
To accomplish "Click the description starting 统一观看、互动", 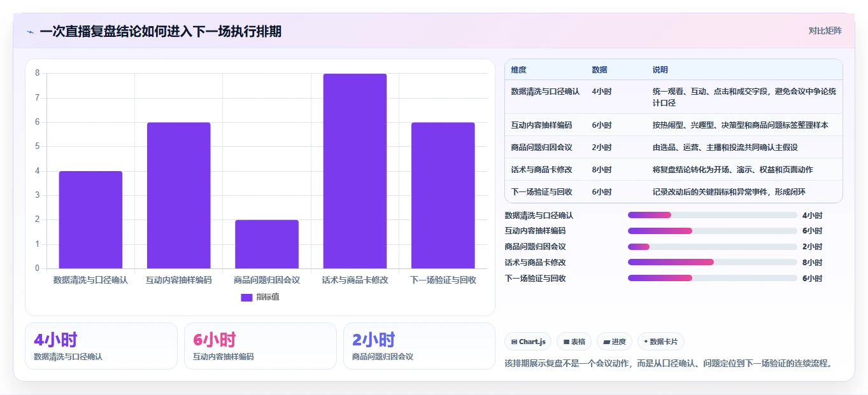I will click(x=744, y=97).
